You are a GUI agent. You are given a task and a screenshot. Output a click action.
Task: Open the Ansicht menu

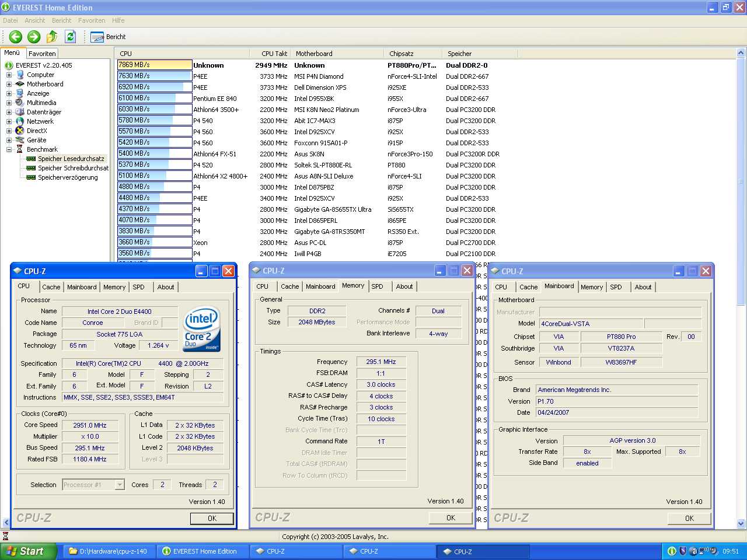[x=35, y=20]
